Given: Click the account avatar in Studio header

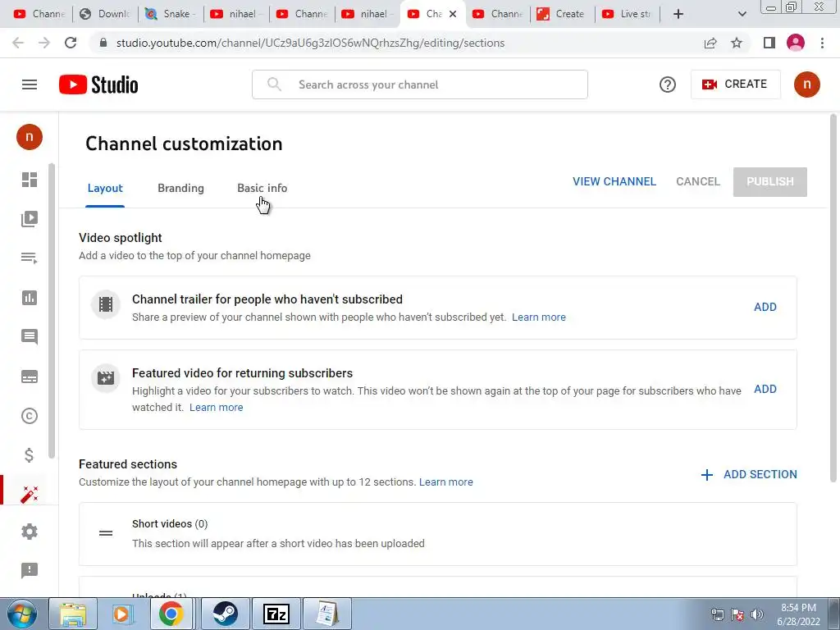Looking at the screenshot, I should click(807, 84).
